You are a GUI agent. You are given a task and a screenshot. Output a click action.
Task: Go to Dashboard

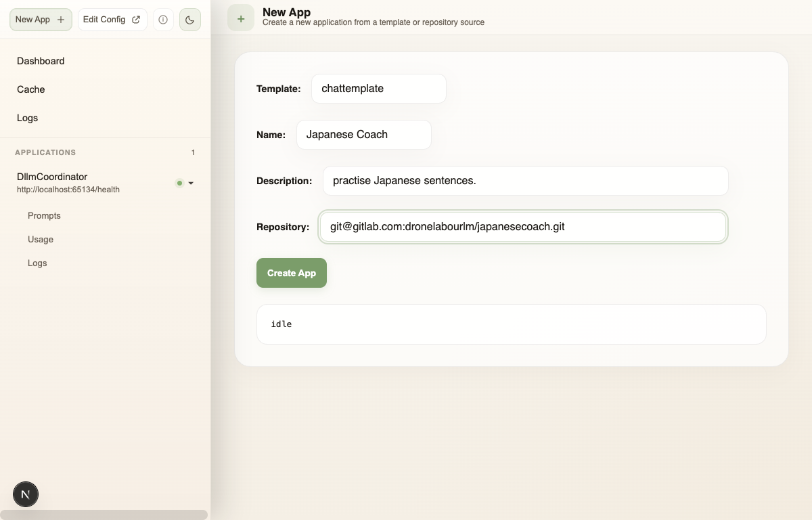[41, 61]
